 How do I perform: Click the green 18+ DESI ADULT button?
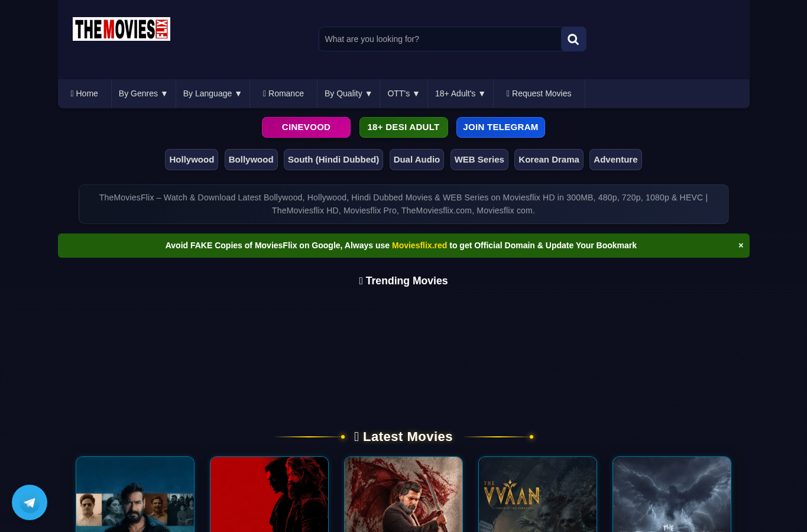pyautogui.click(x=404, y=127)
